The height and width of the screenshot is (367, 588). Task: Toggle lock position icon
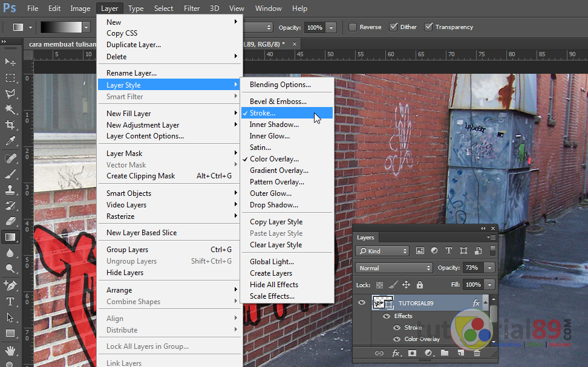pos(406,285)
